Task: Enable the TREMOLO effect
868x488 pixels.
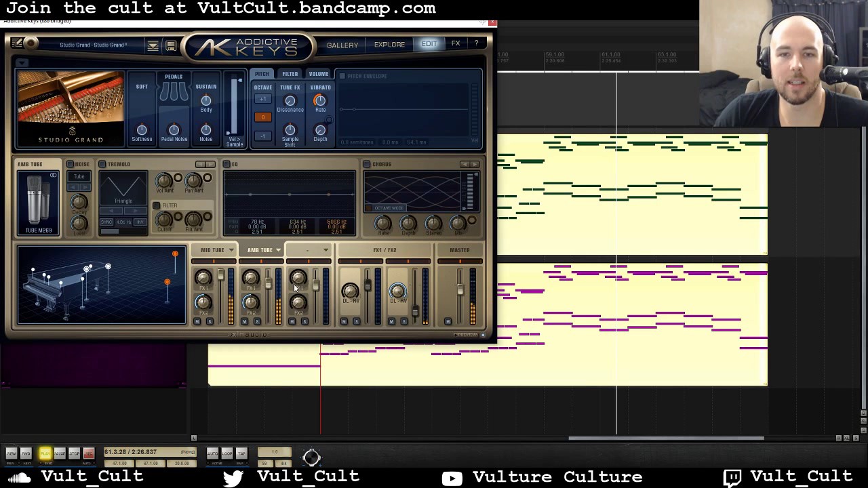Action: tap(102, 164)
